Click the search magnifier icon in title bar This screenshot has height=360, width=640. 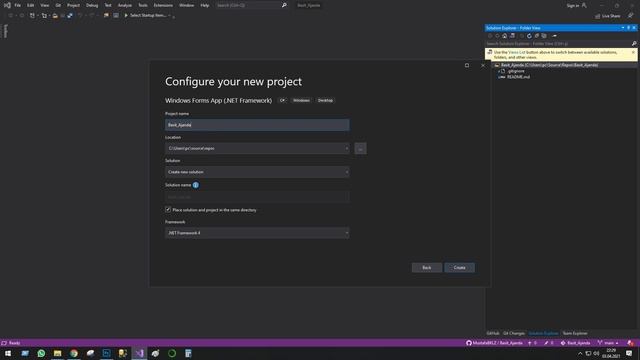pyautogui.click(x=284, y=5)
